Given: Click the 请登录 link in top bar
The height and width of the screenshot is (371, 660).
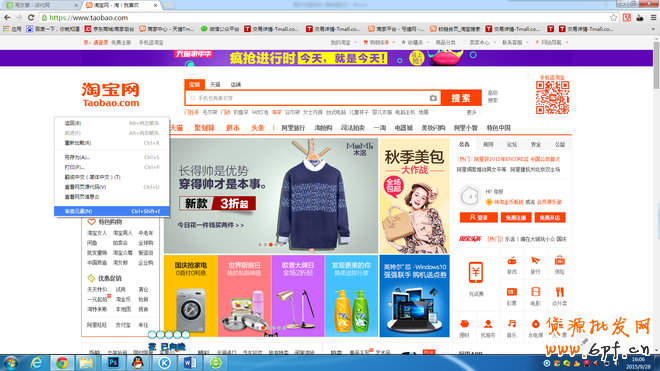Looking at the screenshot, I should [101, 43].
